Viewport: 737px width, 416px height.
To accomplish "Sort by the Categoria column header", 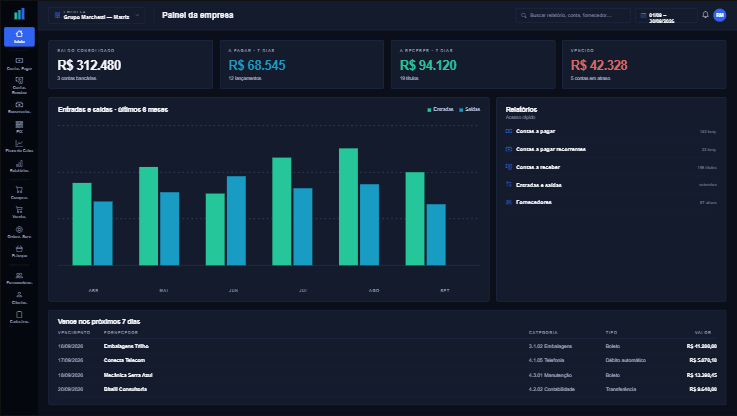I will click(x=543, y=332).
